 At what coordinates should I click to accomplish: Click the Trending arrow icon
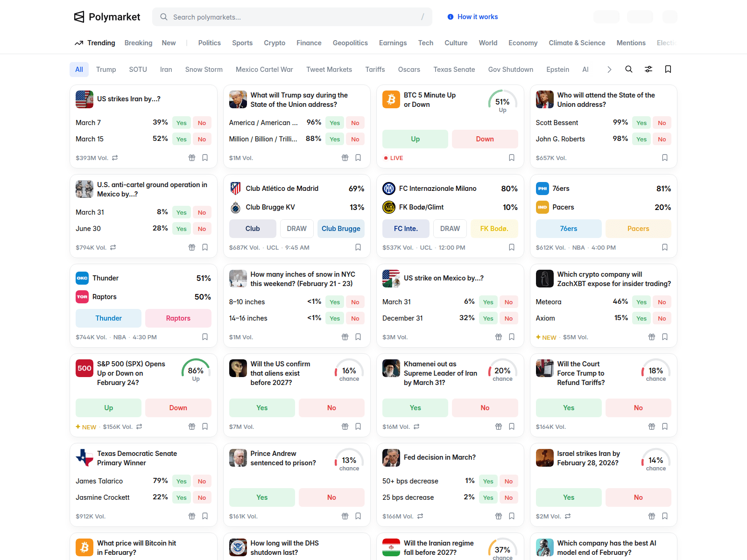(x=79, y=43)
